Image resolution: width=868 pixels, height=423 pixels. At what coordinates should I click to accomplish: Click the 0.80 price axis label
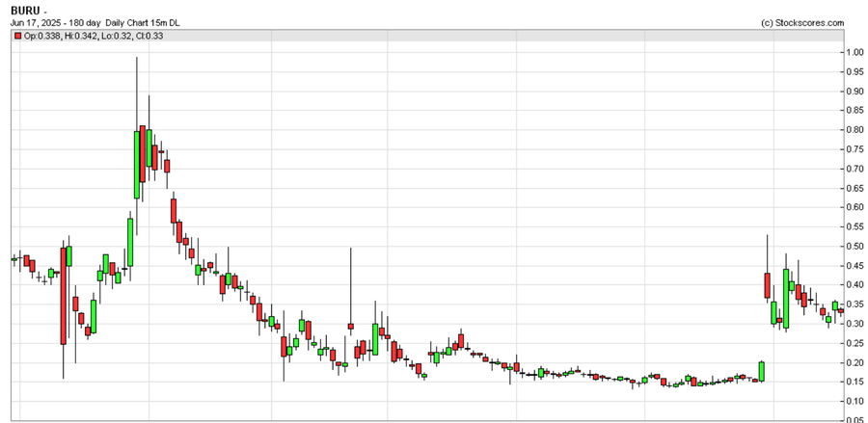pos(854,130)
